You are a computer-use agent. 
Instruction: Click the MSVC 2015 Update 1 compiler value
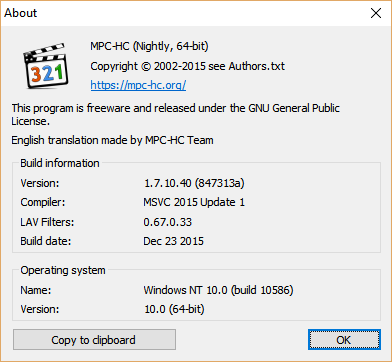194,202
